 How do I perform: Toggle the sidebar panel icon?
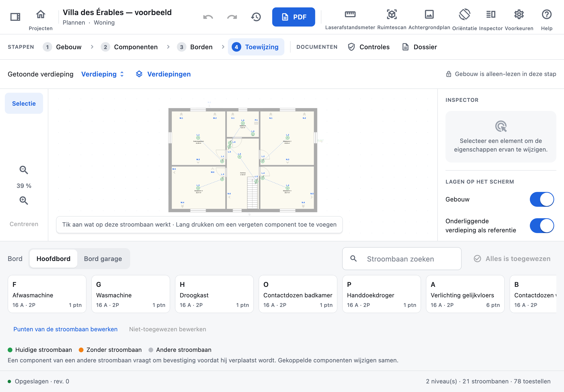point(15,17)
